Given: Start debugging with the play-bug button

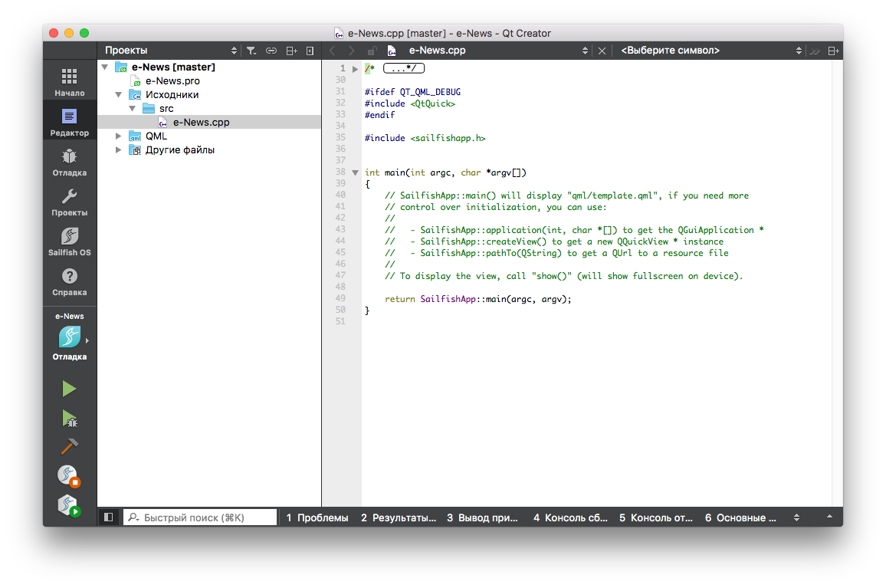Looking at the screenshot, I should tap(69, 419).
